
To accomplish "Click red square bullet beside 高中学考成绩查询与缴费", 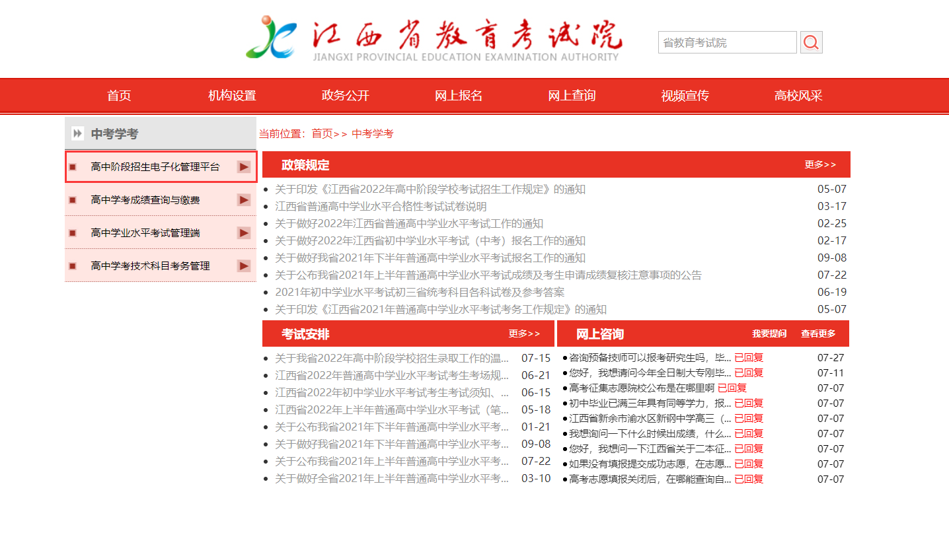I will point(73,200).
